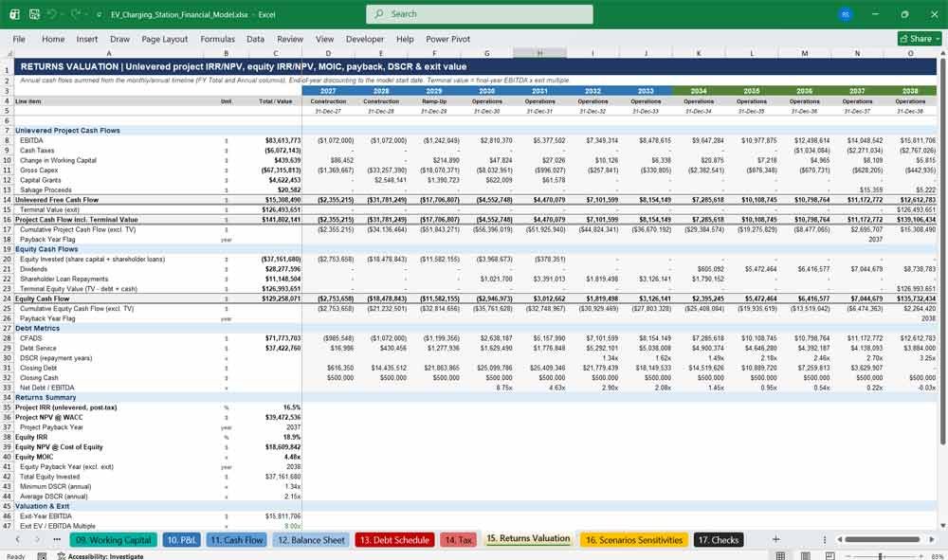Switch to Normal view icon

click(x=780, y=556)
